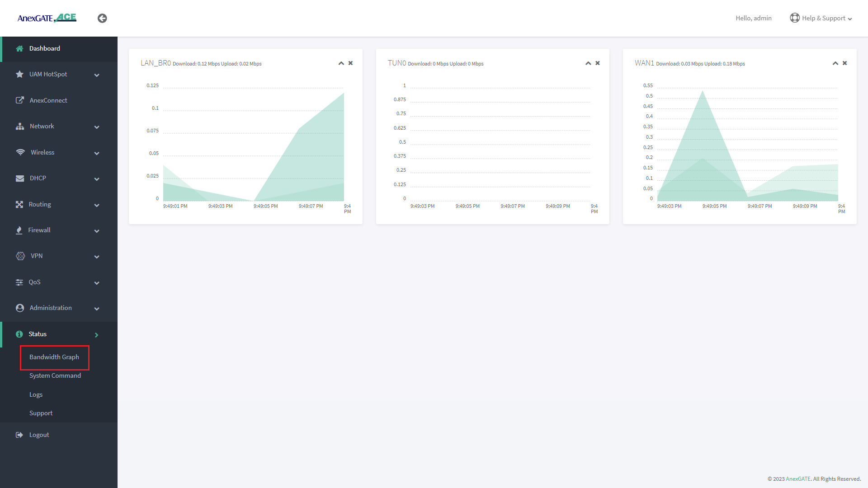Collapse the TUN0 graph panel
Viewport: 868px width, 488px height.
pos(588,63)
